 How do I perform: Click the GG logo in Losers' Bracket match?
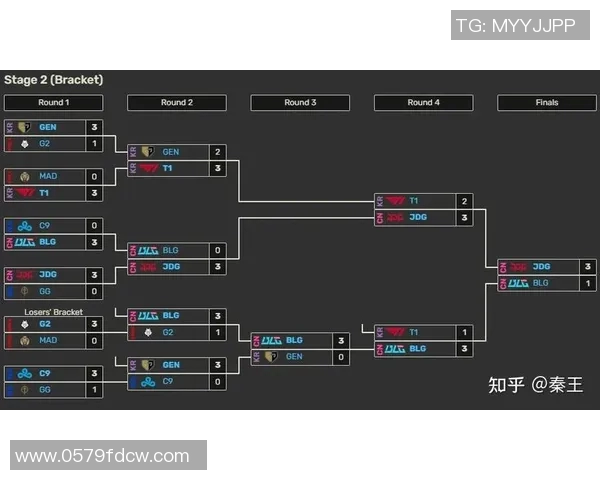[x=24, y=390]
